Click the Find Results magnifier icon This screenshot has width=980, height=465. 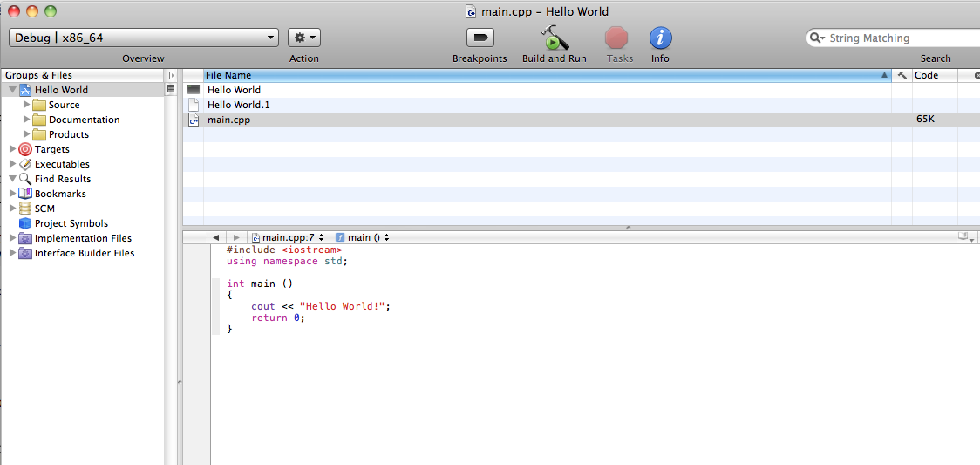[x=25, y=179]
